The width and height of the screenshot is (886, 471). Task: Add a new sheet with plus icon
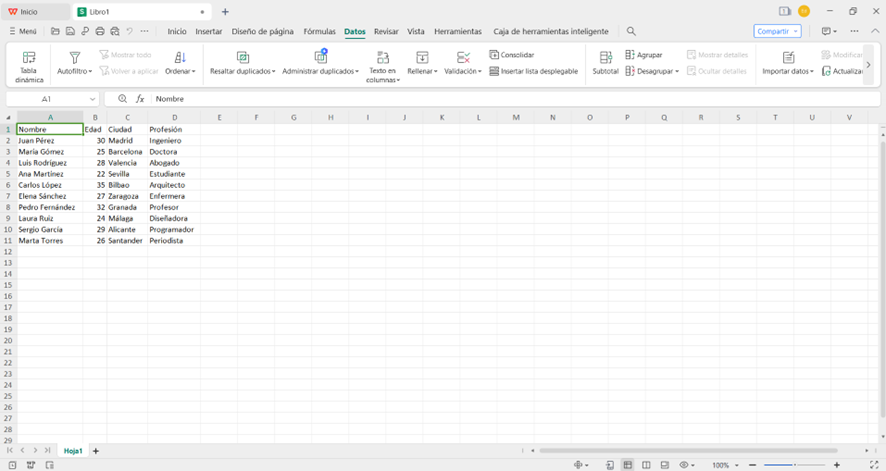pyautogui.click(x=96, y=451)
